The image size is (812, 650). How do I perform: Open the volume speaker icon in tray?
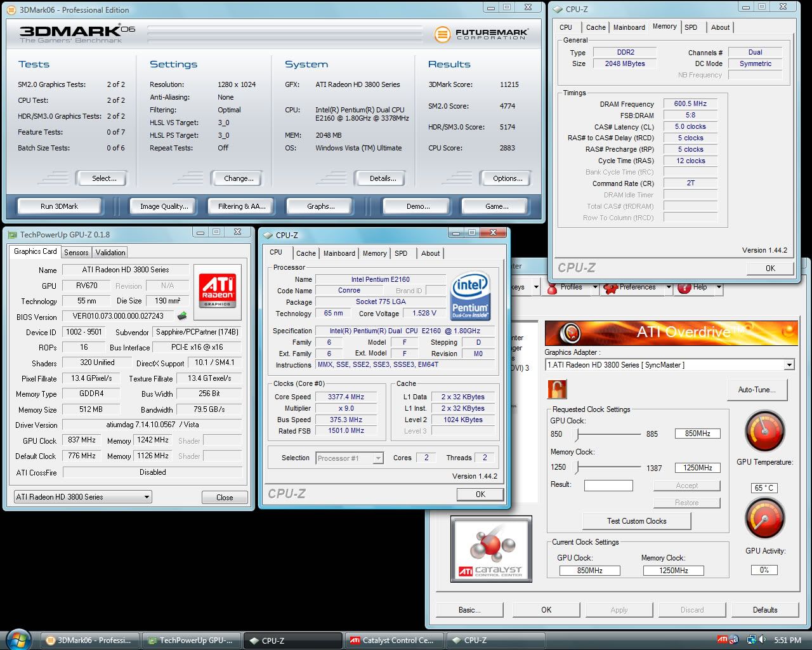(x=763, y=640)
